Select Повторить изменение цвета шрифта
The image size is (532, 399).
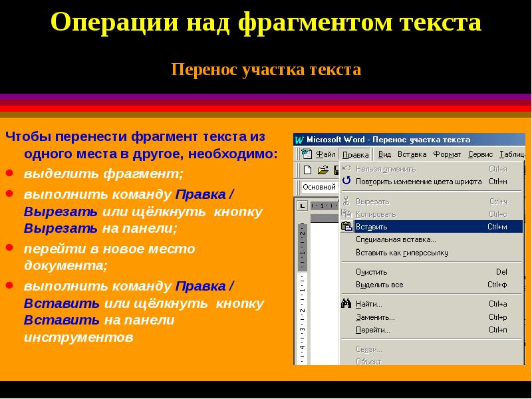[432, 182]
